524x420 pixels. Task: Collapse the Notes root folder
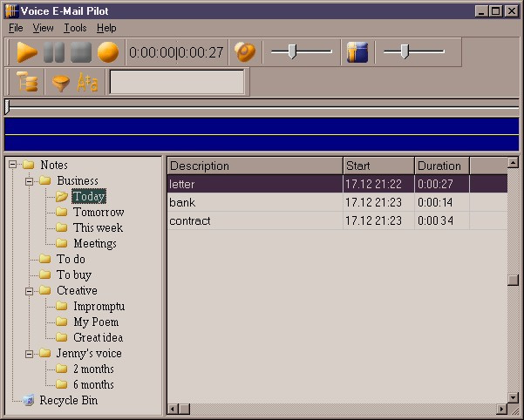13,165
